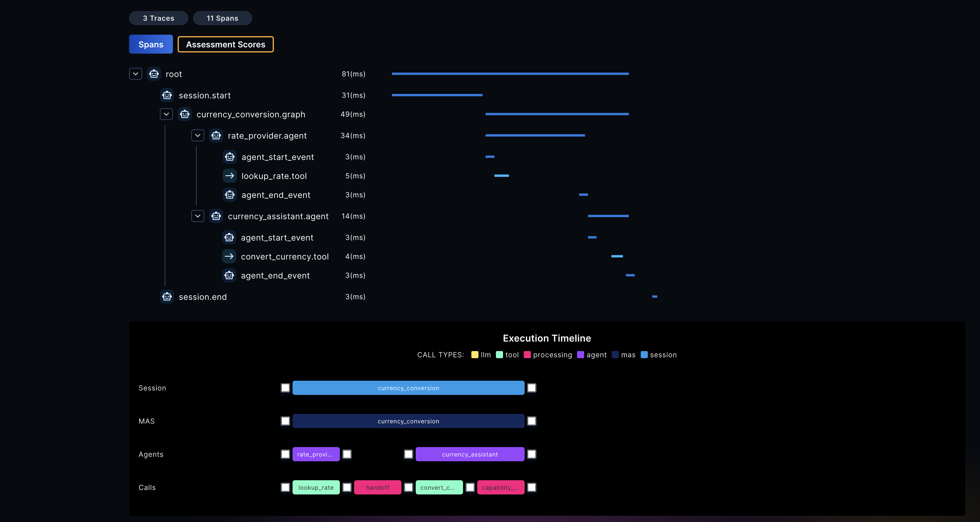The height and width of the screenshot is (522, 980).
Task: Click the processing pink legend swatch
Action: click(x=527, y=355)
